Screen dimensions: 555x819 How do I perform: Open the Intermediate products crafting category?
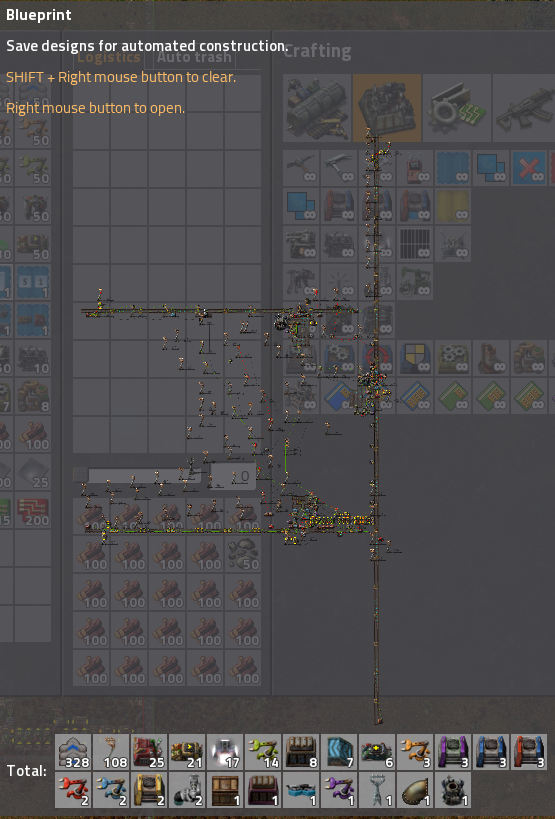[457, 108]
